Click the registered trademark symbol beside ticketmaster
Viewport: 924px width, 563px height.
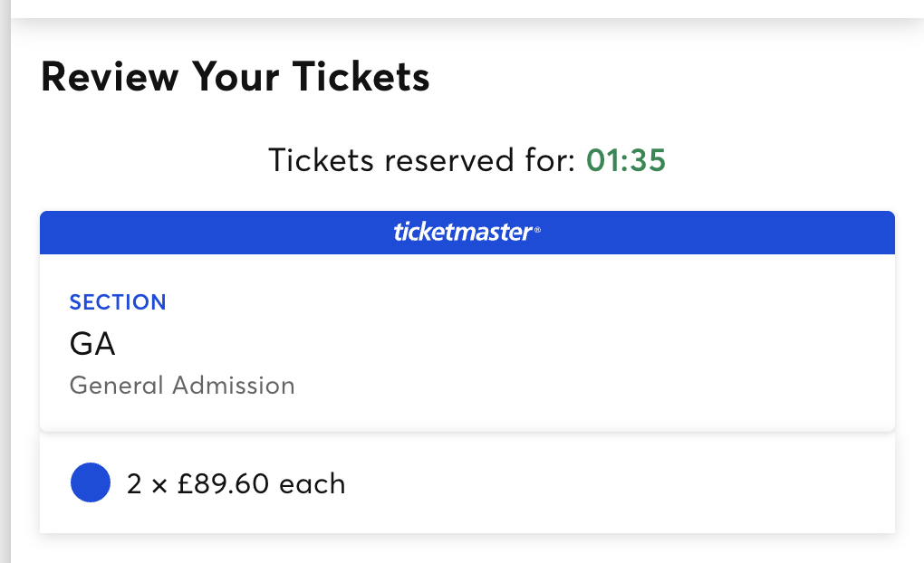537,231
